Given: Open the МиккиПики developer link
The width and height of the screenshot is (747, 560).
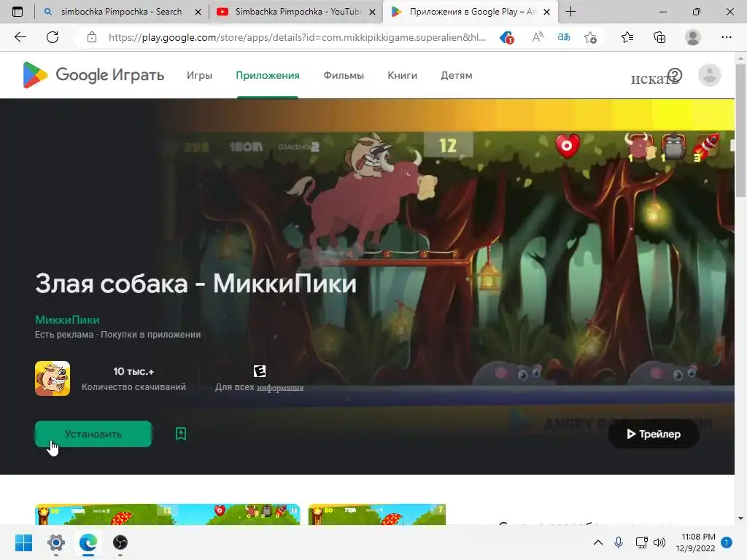Looking at the screenshot, I should (x=67, y=320).
